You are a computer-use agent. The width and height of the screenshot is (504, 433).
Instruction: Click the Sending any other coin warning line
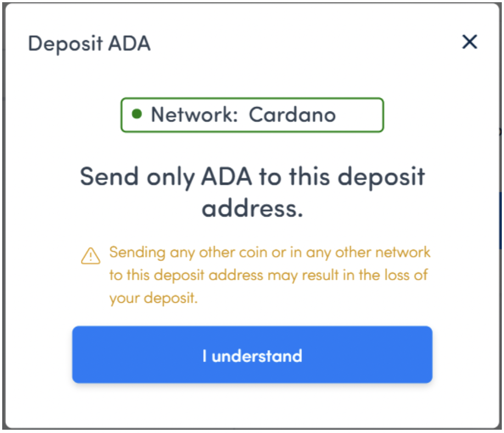click(x=270, y=252)
